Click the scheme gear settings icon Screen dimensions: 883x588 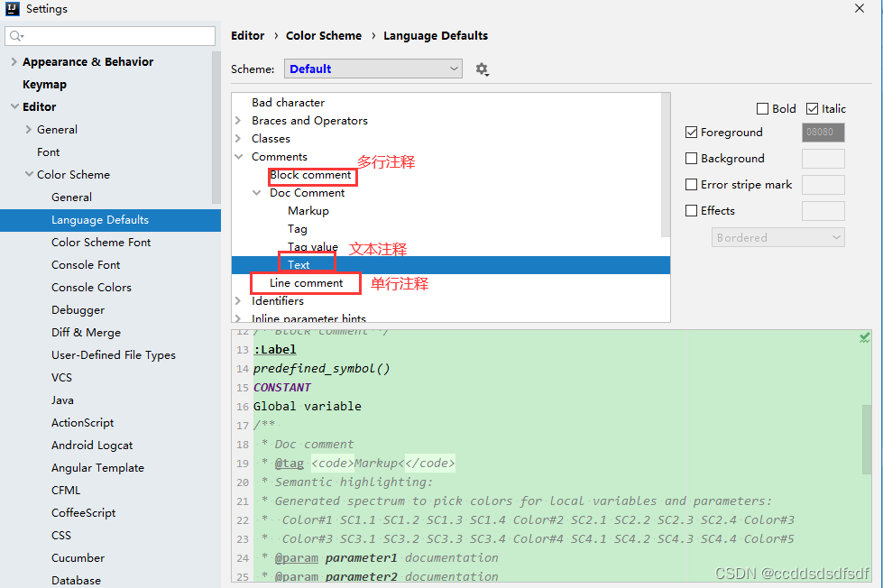(482, 69)
